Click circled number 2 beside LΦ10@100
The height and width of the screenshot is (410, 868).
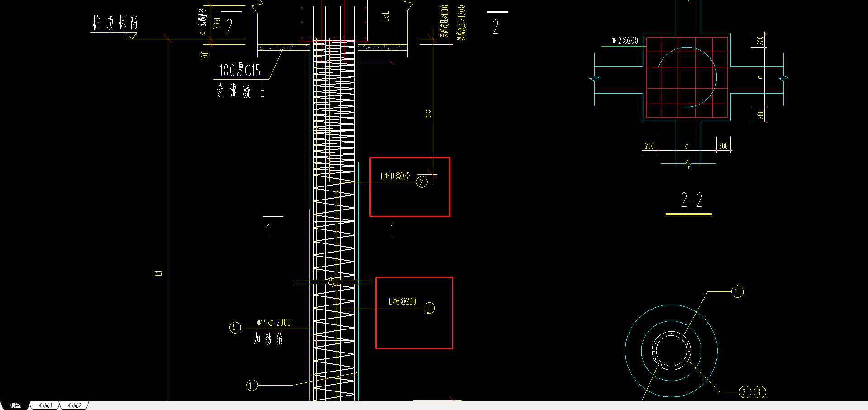[422, 182]
